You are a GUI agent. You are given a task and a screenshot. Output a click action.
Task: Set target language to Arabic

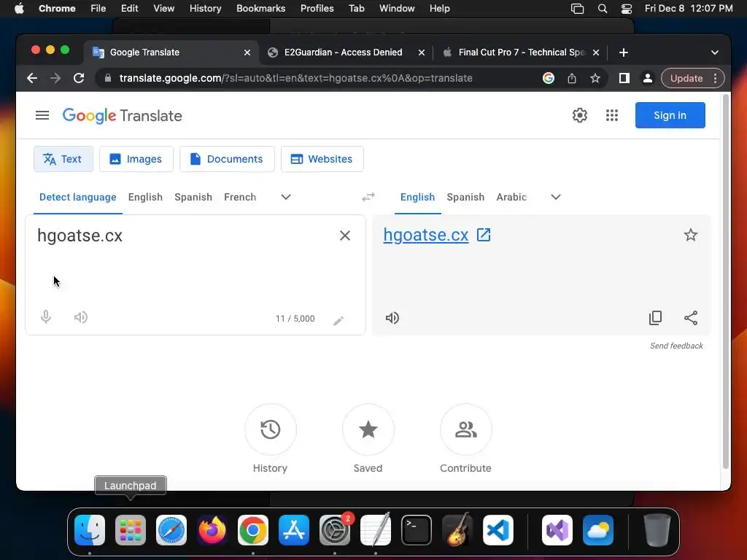pyautogui.click(x=511, y=197)
